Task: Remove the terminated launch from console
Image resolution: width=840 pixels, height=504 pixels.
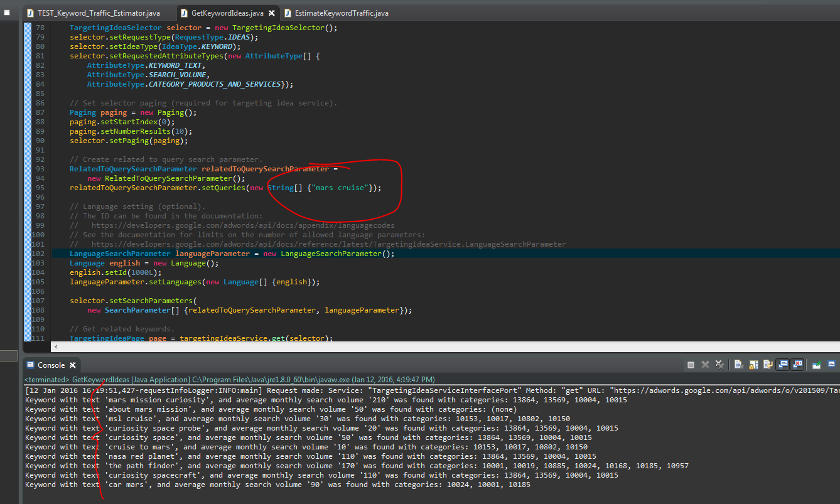Action: [705, 365]
